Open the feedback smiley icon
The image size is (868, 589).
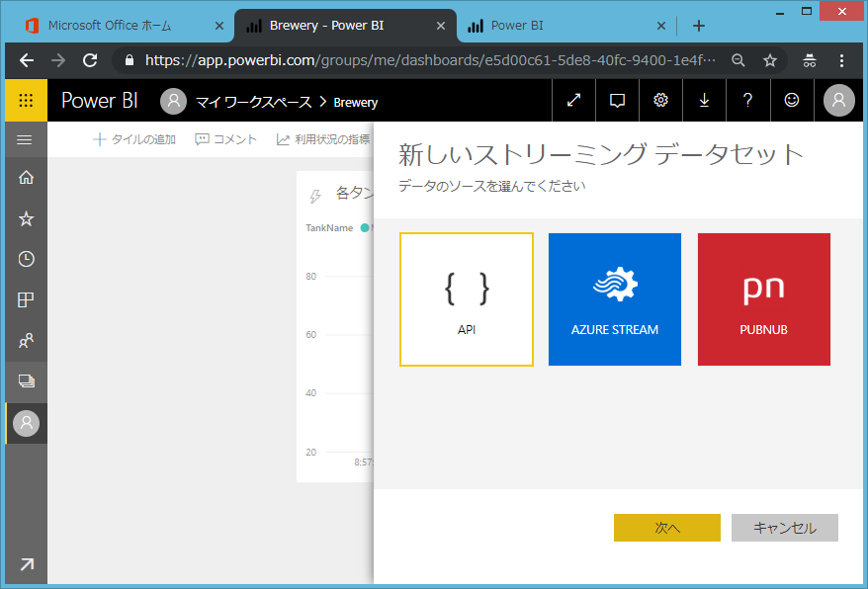point(792,100)
